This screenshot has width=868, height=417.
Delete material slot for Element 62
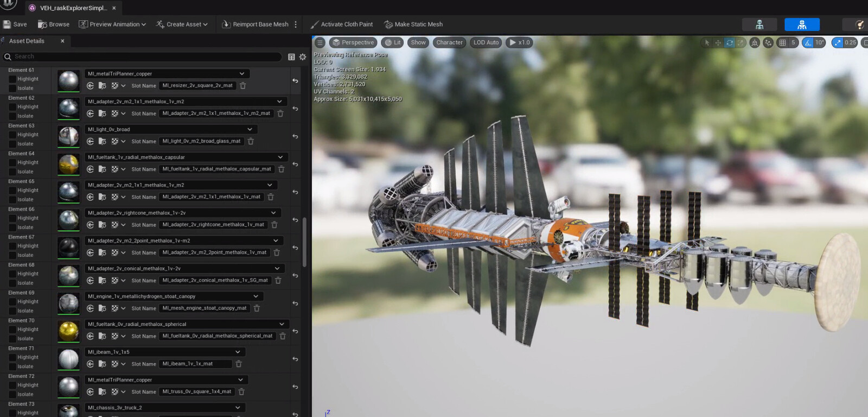(x=280, y=113)
